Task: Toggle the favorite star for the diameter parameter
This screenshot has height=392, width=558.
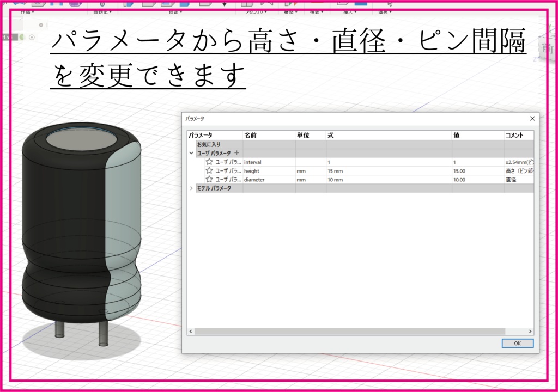Action: [x=209, y=180]
